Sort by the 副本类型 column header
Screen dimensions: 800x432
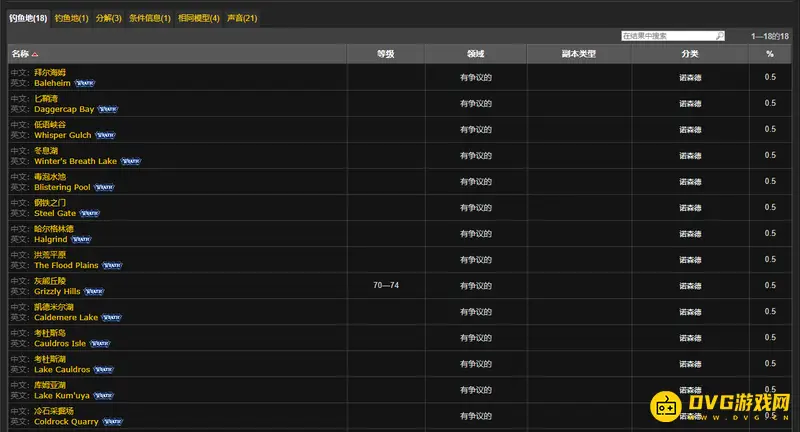(579, 54)
